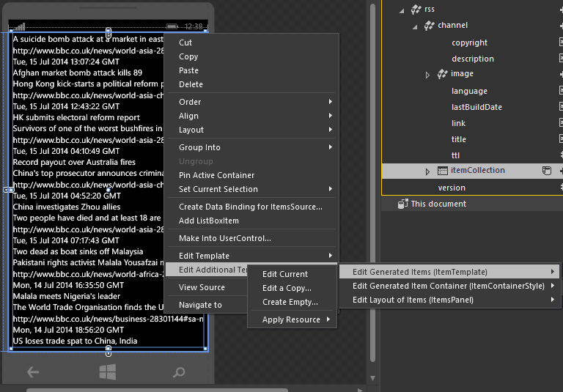The height and width of the screenshot is (392, 563).
Task: Click the channel node icon
Action: click(430, 26)
